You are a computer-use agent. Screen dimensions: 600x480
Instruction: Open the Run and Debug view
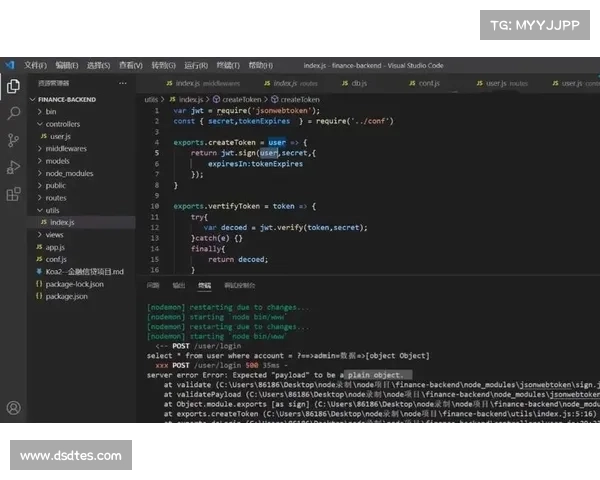click(x=13, y=167)
